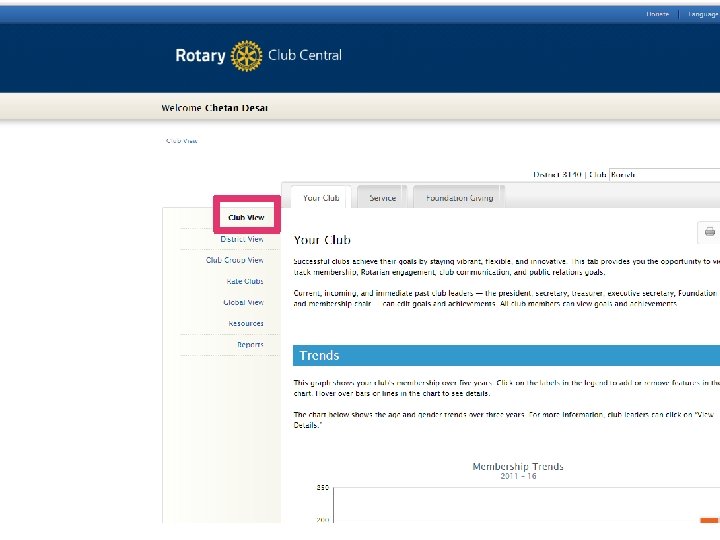720x540 pixels.
Task: Open Reports in sidebar
Action: [250, 345]
